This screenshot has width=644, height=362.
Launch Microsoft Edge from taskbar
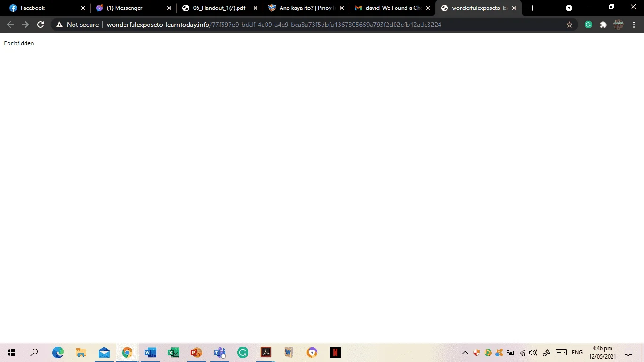point(58,353)
